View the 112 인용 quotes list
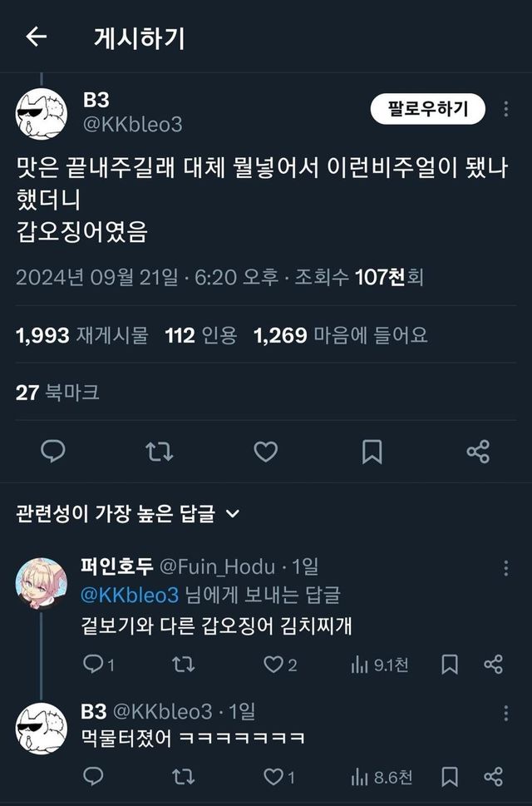 click(200, 335)
